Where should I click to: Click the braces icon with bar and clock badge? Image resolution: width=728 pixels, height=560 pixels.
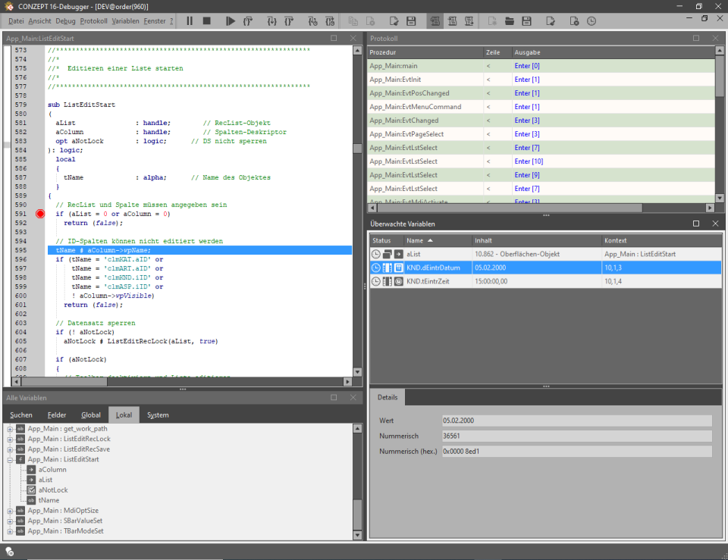[330, 21]
